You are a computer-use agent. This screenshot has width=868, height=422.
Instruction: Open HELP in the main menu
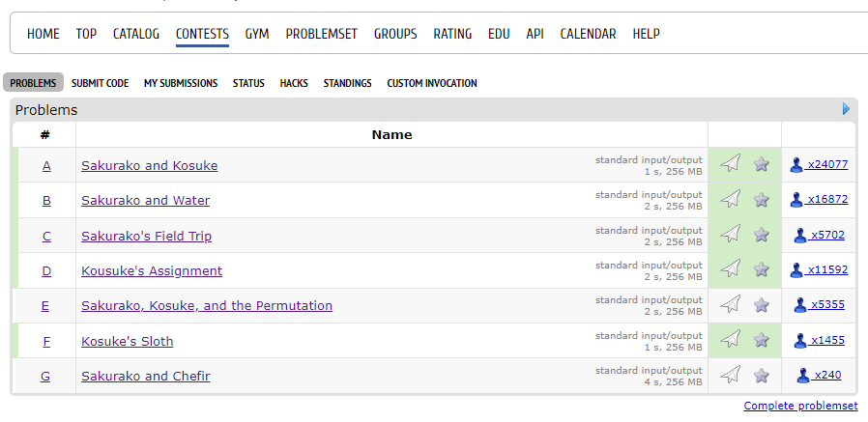point(646,34)
